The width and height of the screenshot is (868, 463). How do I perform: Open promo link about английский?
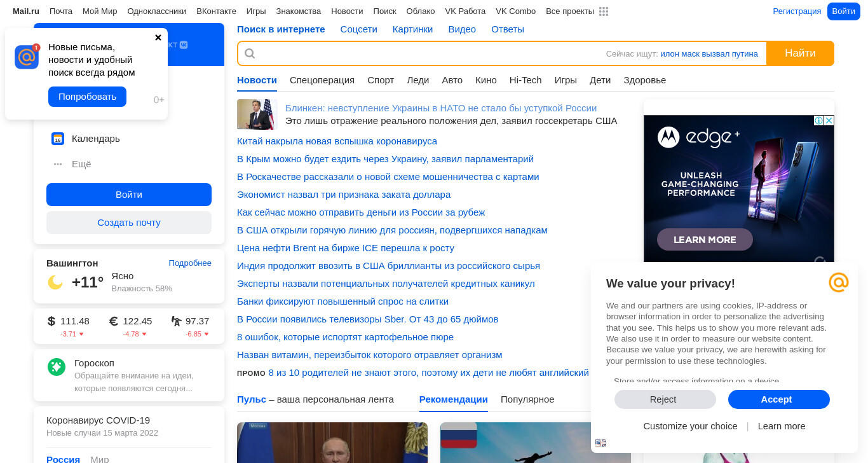pyautogui.click(x=428, y=373)
